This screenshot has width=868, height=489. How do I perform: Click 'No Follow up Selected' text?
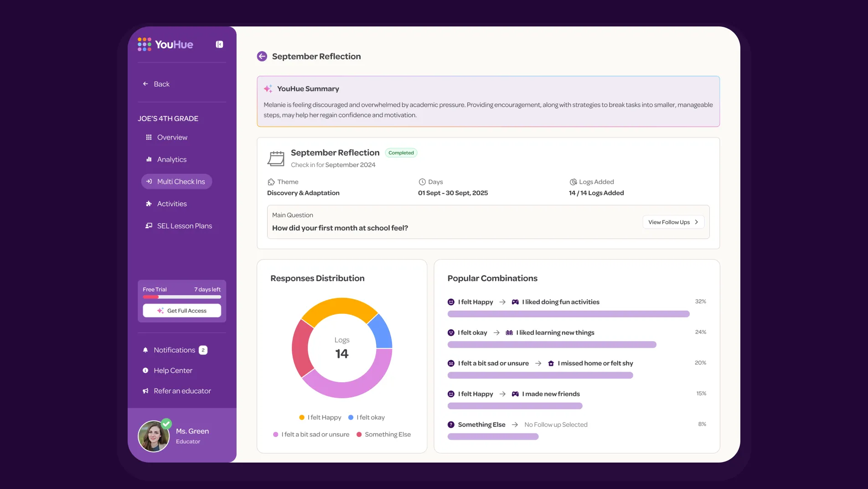(556, 425)
